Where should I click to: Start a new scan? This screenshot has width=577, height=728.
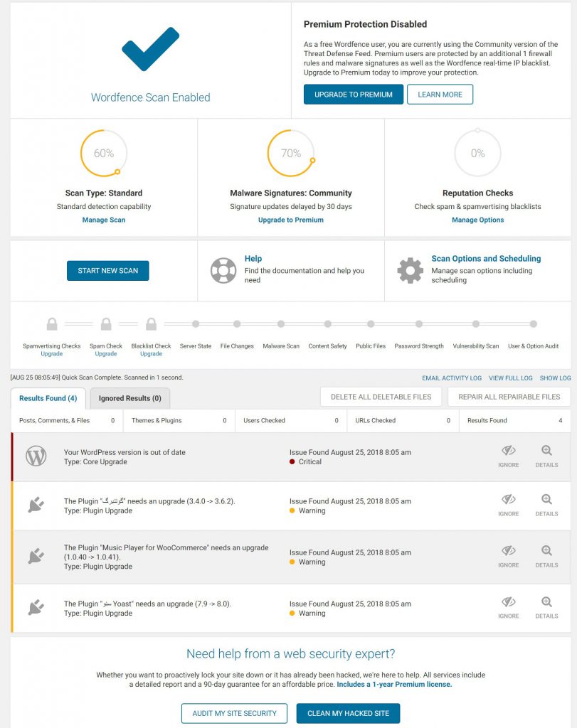coord(107,271)
